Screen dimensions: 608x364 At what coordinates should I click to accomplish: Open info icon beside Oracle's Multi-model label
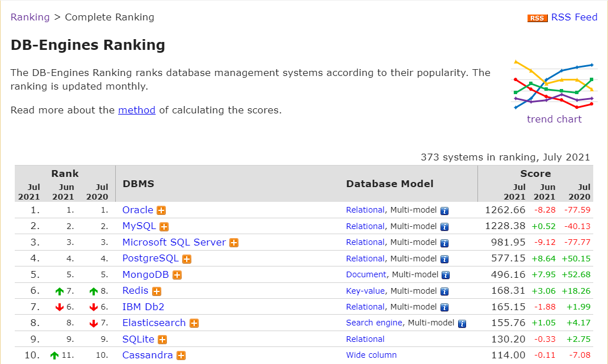[x=445, y=210]
